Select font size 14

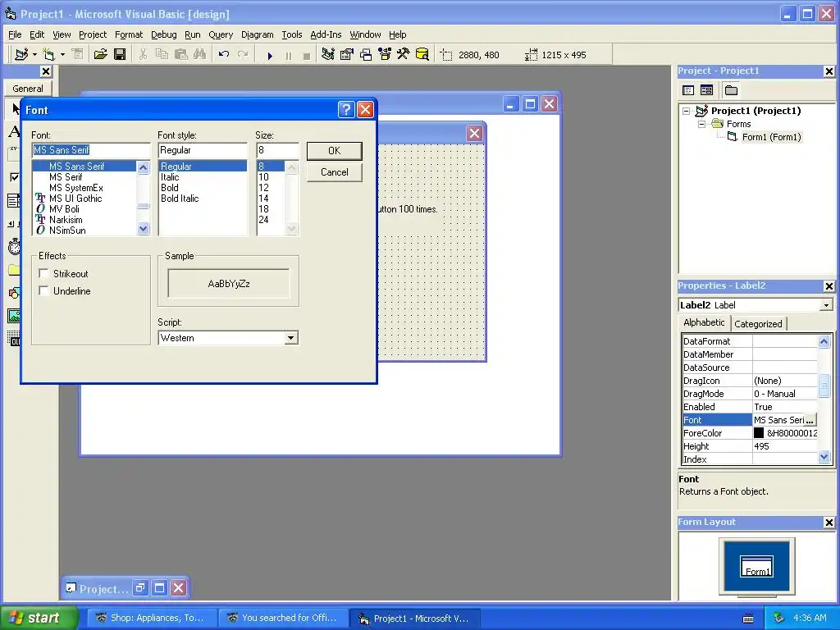tap(263, 199)
